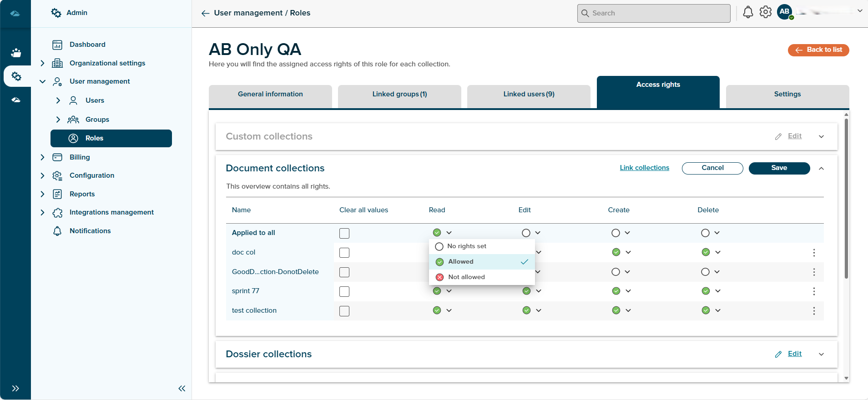Select the gears admin icon in left rail
Viewport: 868px width, 400px height.
(x=16, y=76)
